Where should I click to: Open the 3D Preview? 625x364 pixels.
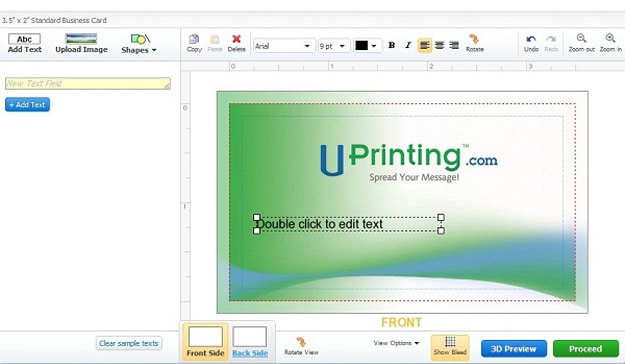[513, 349]
